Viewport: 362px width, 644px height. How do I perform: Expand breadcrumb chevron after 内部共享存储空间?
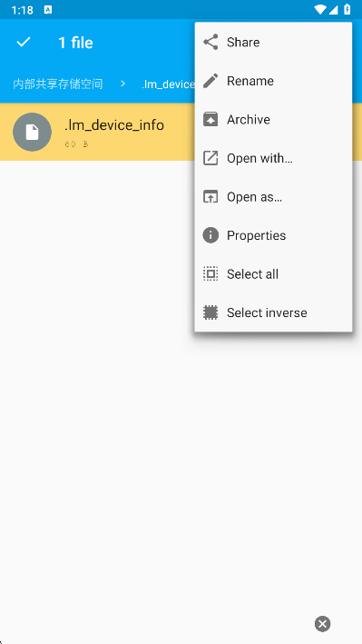click(122, 84)
